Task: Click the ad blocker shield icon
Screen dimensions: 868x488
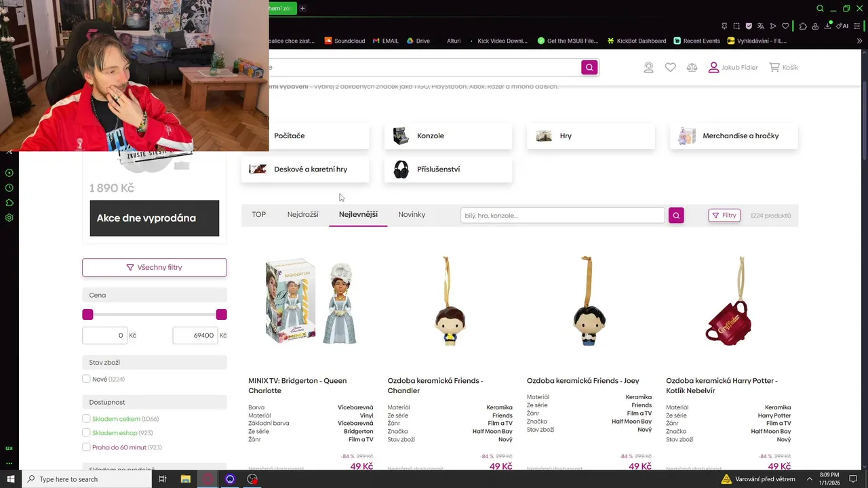Action: pyautogui.click(x=749, y=26)
